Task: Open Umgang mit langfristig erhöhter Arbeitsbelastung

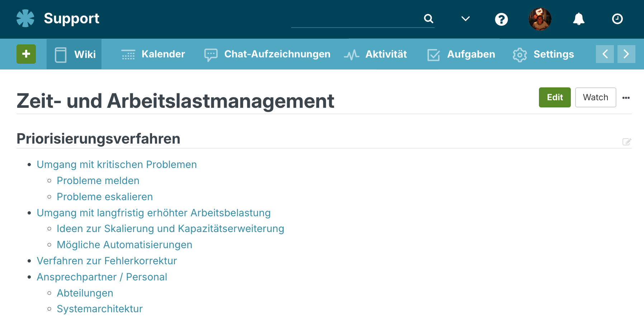Action: (x=154, y=213)
